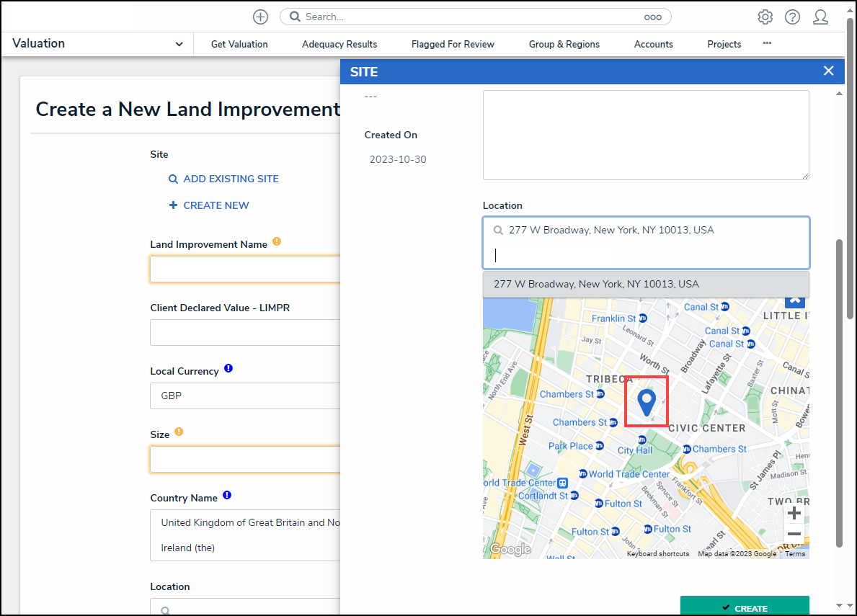Image resolution: width=857 pixels, height=616 pixels.
Task: Select suggestion 277 W Broadway, New York
Action: pyautogui.click(x=646, y=284)
